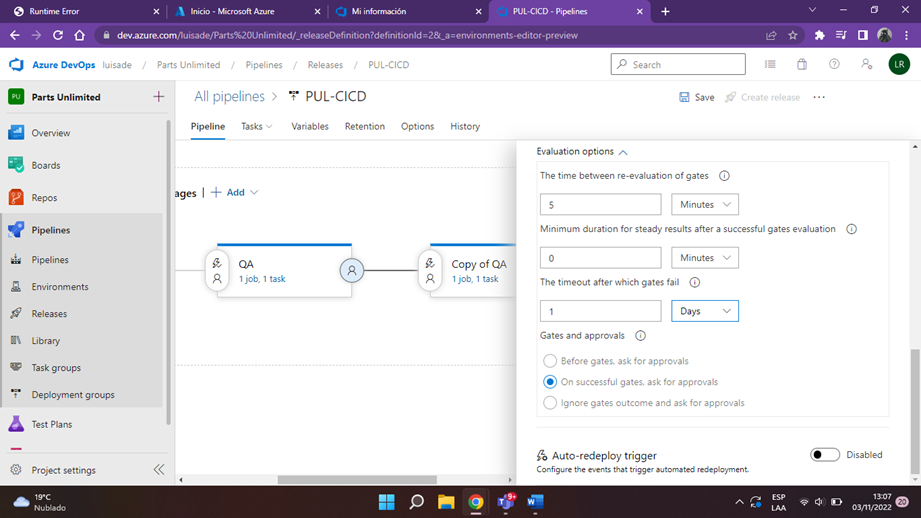Click the minimum duration input field
Viewport: 921px width, 518px height.
coord(600,258)
